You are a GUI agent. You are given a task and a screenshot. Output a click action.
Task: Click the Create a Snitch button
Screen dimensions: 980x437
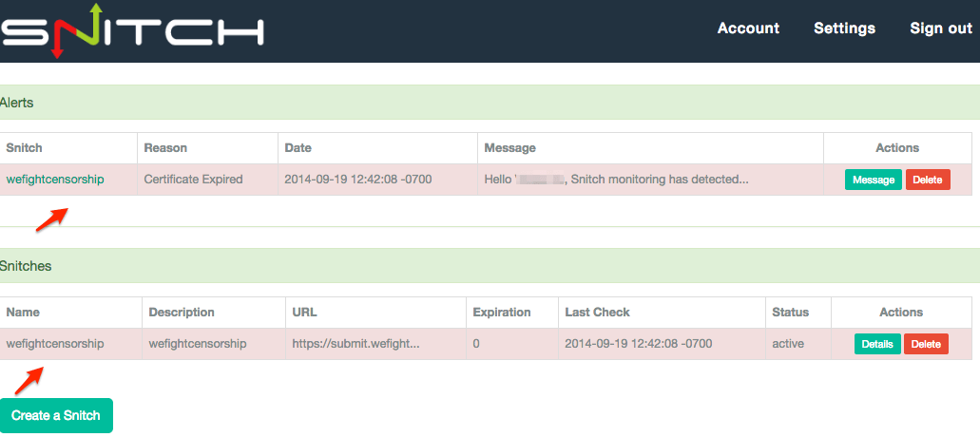[56, 415]
